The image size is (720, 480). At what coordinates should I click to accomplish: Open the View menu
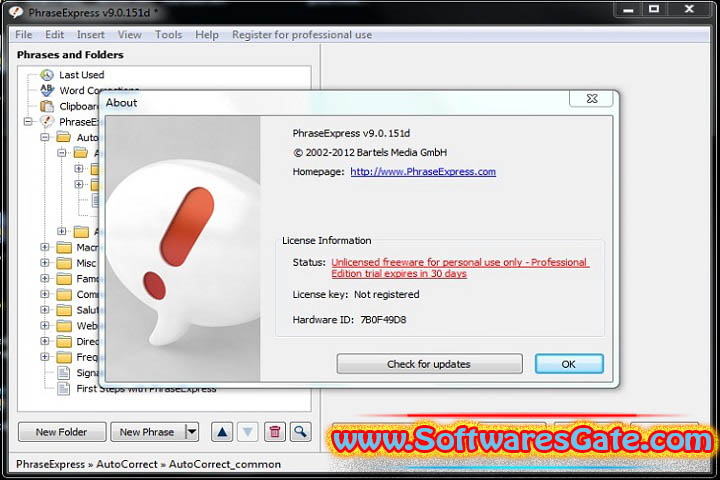tap(129, 35)
